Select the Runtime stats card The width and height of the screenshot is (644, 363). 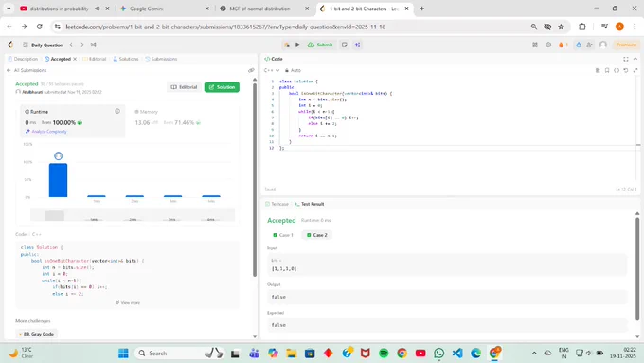[x=73, y=120]
